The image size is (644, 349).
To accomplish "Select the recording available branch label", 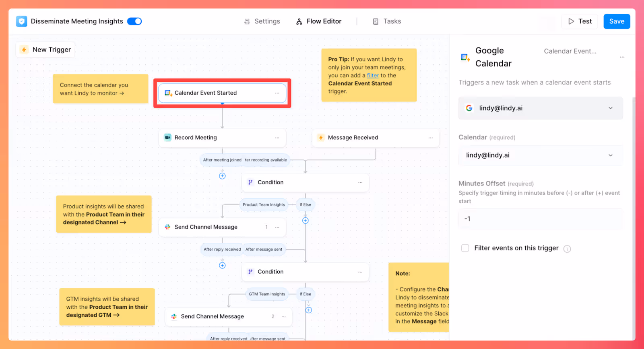I will (266, 160).
